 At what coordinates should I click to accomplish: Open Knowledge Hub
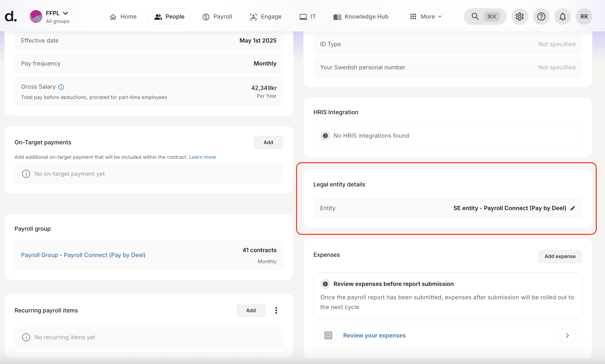pos(361,16)
